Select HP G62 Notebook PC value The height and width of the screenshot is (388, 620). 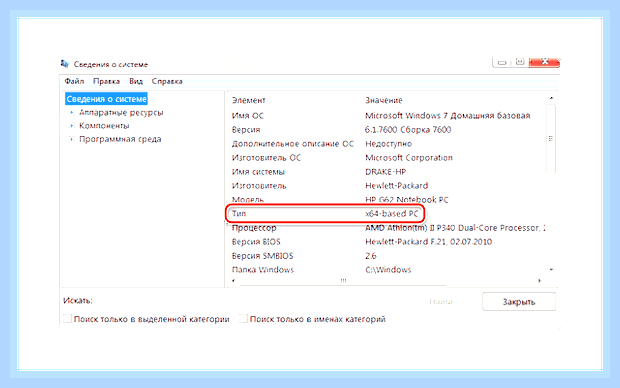point(407,200)
